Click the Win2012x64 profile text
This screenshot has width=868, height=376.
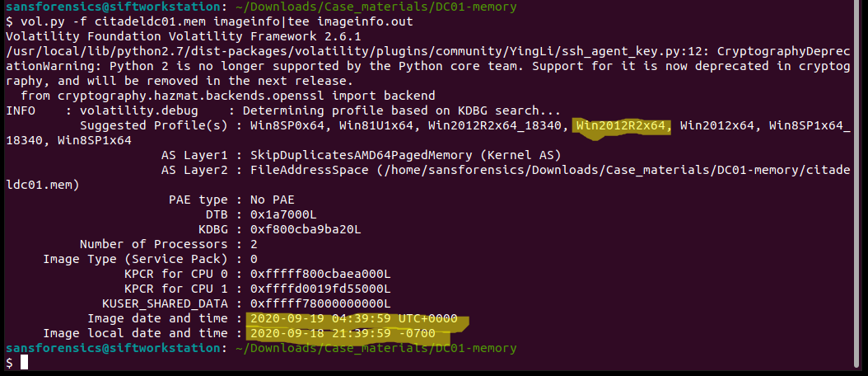click(716, 126)
